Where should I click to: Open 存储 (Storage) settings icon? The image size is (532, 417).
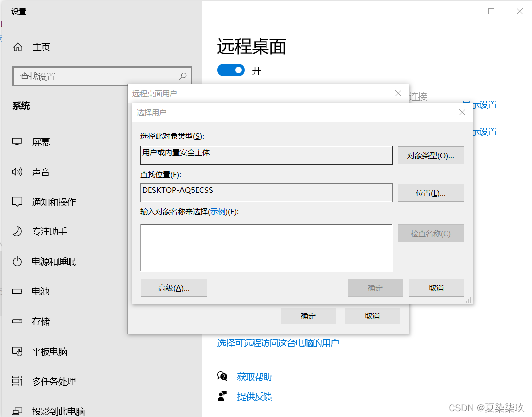coord(18,321)
